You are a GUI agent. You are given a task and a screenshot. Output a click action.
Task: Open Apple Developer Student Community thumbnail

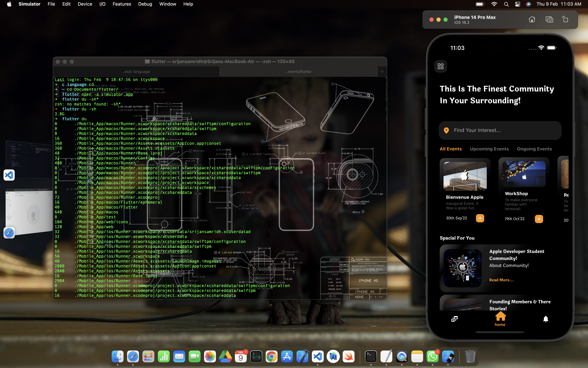(462, 268)
